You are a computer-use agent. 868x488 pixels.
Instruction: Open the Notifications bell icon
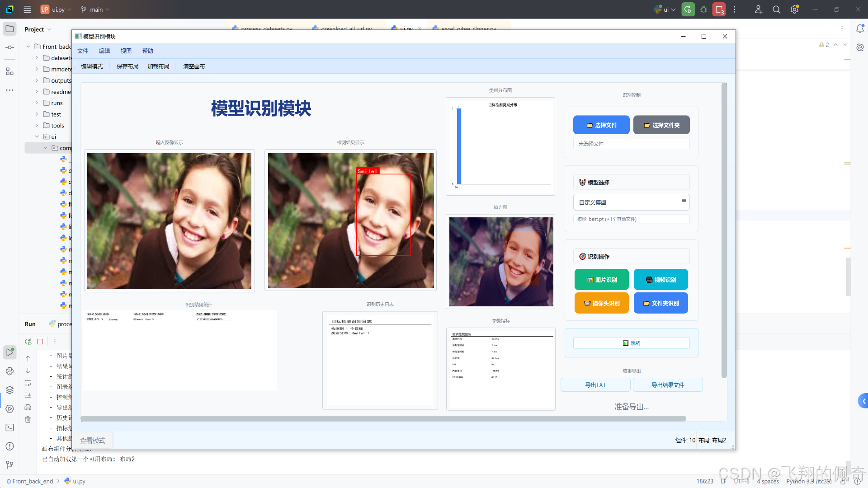[860, 29]
